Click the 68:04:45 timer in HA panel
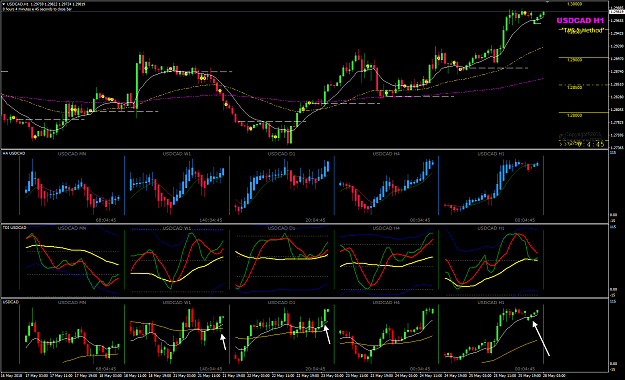 [x=106, y=220]
